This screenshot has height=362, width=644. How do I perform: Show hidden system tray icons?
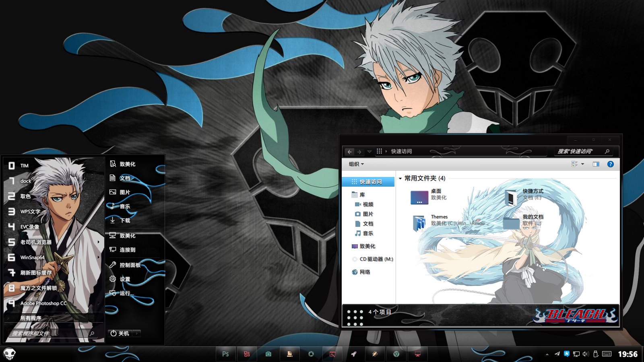coord(547,354)
